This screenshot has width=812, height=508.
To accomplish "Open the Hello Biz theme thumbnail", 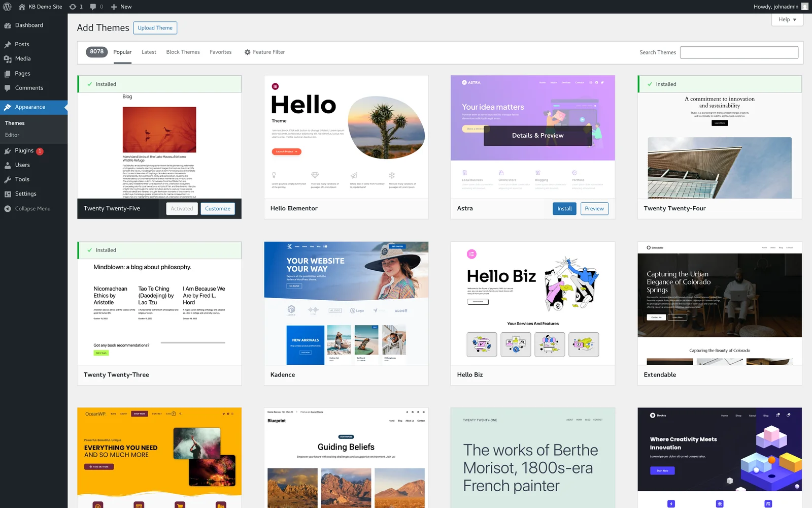I will [x=533, y=303].
